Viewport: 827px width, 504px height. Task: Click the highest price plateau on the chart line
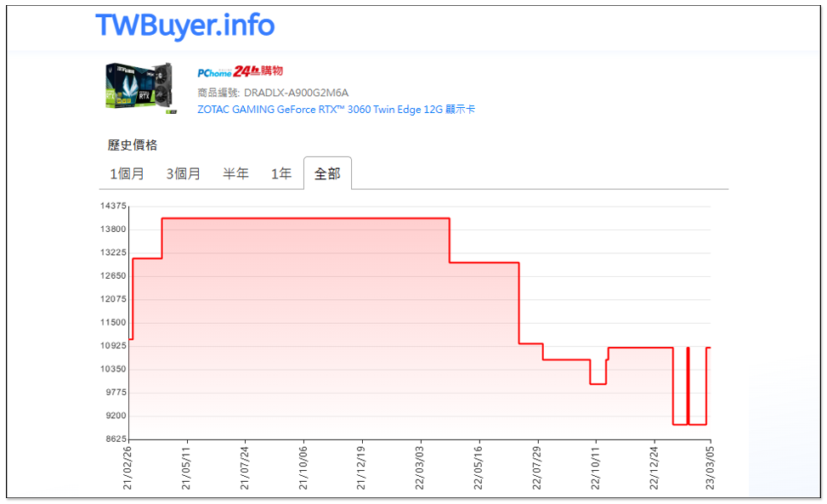pyautogui.click(x=306, y=218)
